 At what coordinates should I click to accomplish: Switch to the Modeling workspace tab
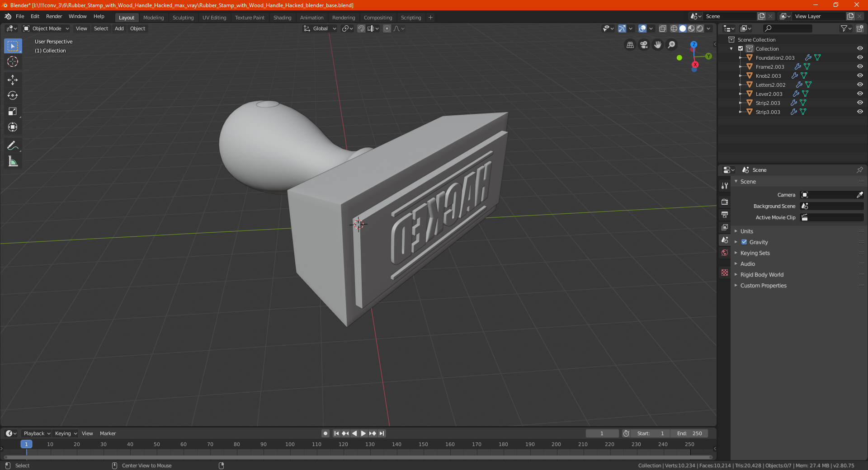pos(153,18)
